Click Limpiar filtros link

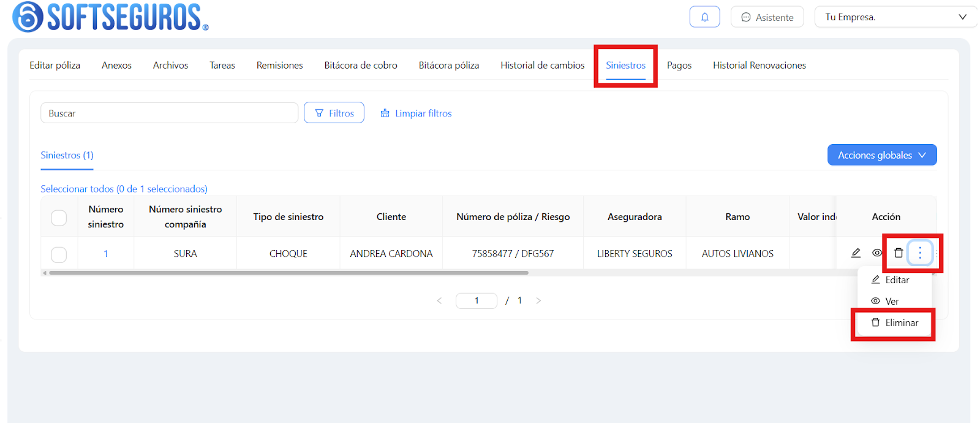pyautogui.click(x=416, y=113)
